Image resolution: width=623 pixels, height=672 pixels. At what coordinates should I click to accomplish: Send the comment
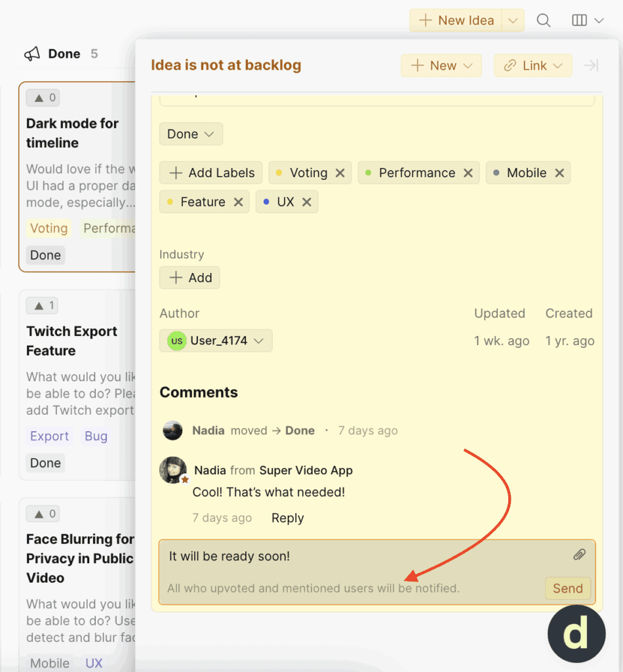click(567, 588)
